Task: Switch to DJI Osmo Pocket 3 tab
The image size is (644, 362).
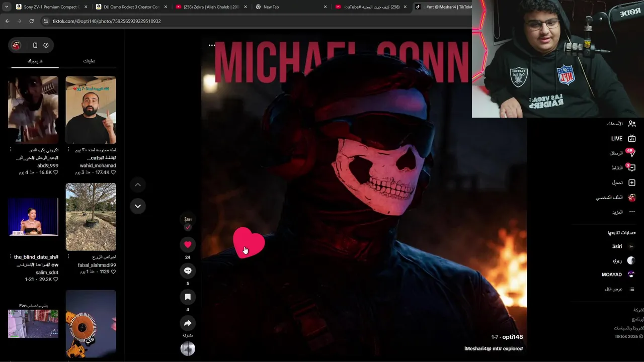Action: [132, 7]
